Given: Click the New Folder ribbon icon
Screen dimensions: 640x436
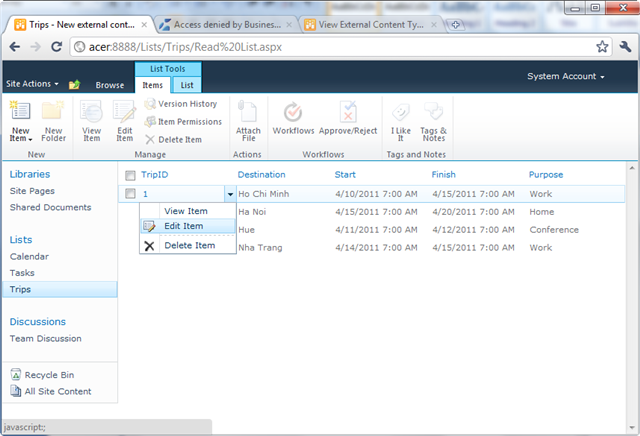Looking at the screenshot, I should (x=53, y=111).
